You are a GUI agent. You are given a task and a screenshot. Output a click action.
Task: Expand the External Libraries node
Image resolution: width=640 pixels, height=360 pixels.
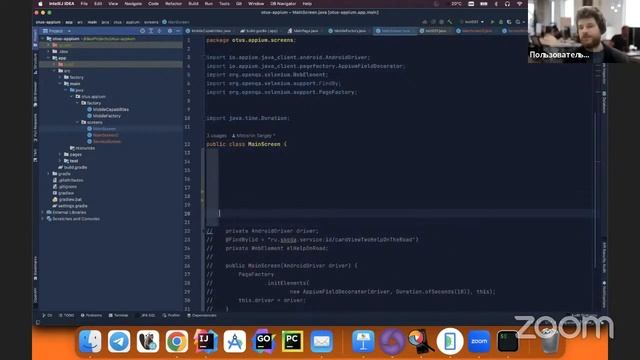43,212
